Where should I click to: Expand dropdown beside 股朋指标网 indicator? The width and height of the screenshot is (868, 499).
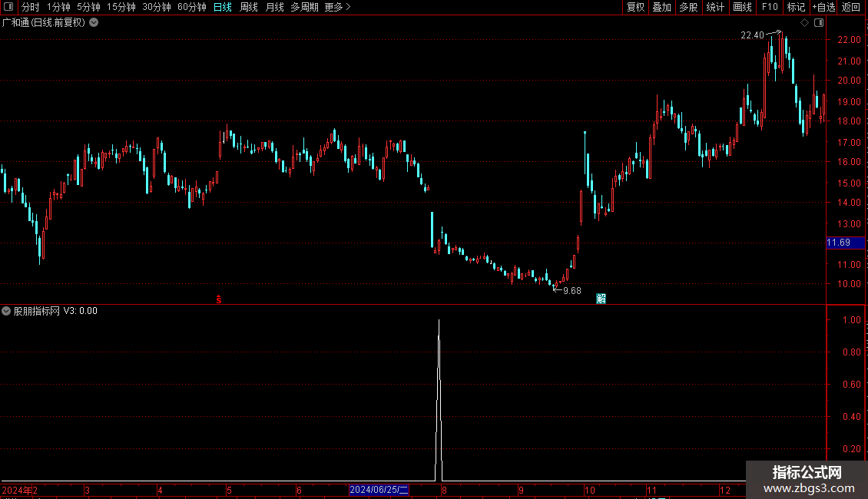point(6,311)
